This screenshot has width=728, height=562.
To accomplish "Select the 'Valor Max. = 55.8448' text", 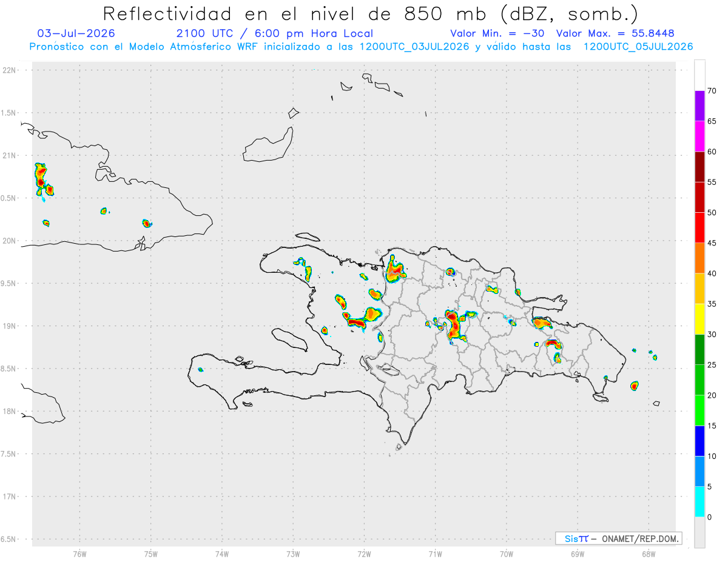I will pyautogui.click(x=615, y=33).
